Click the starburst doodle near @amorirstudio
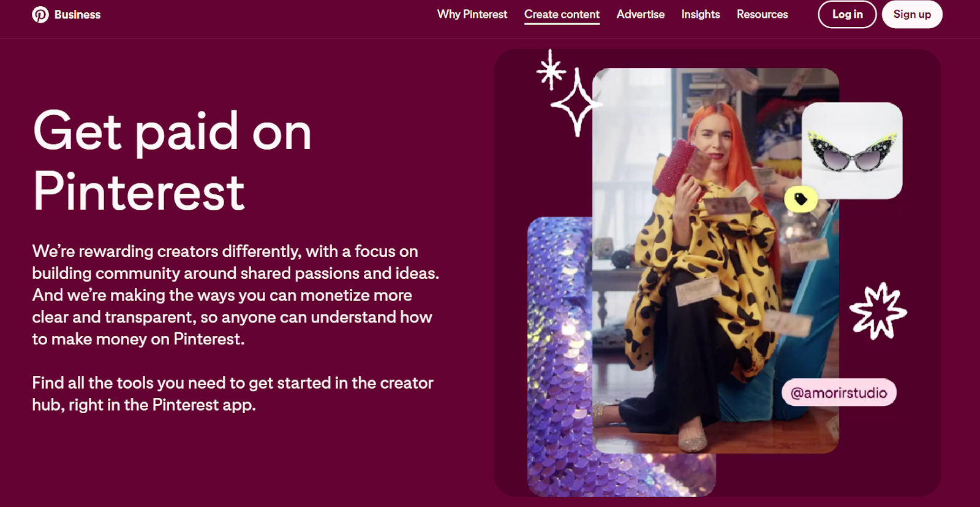 (x=878, y=311)
